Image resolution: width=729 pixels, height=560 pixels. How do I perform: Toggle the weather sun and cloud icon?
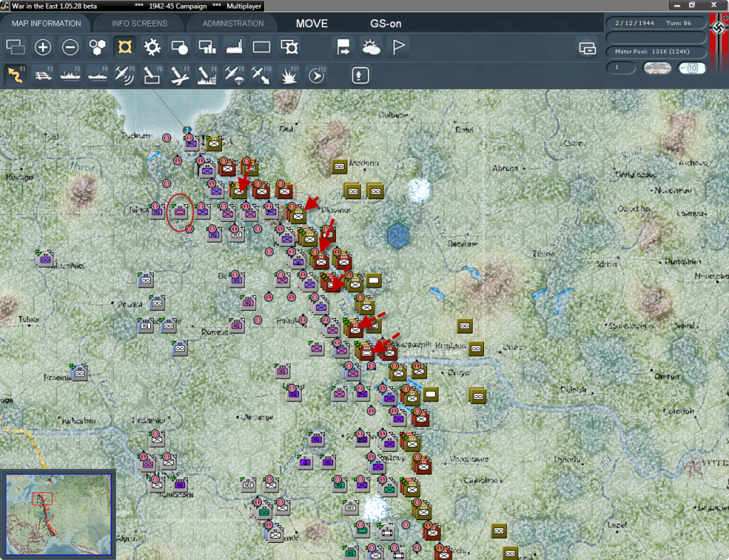(371, 47)
